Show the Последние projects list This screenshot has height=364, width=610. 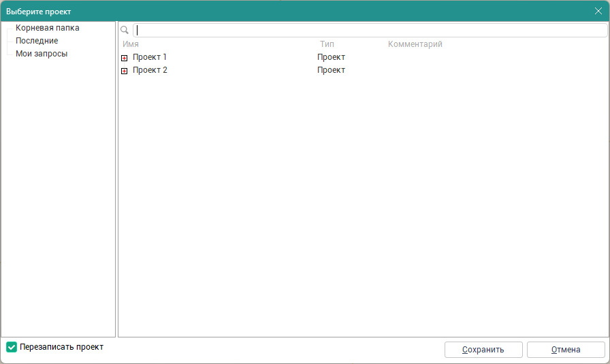click(37, 41)
